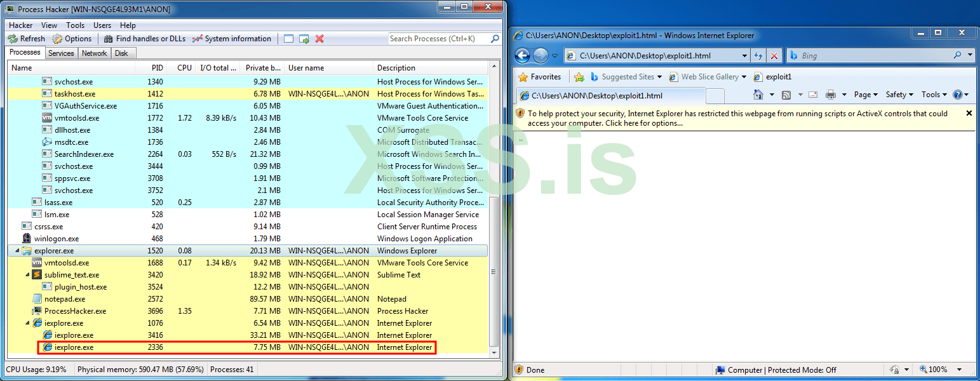Click the Back button in Internet Explorer
This screenshot has height=381, width=980.
[522, 56]
